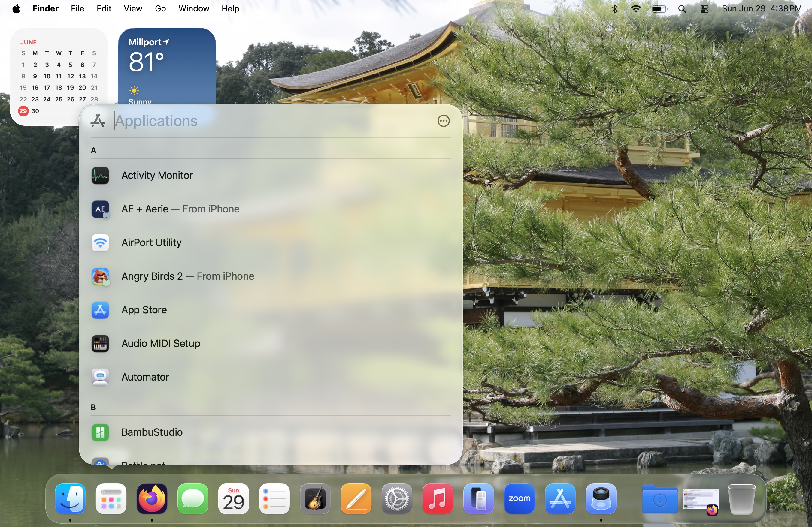Screen dimensions: 812x527
Task: Open Reminders from the Dock
Action: [274, 499]
